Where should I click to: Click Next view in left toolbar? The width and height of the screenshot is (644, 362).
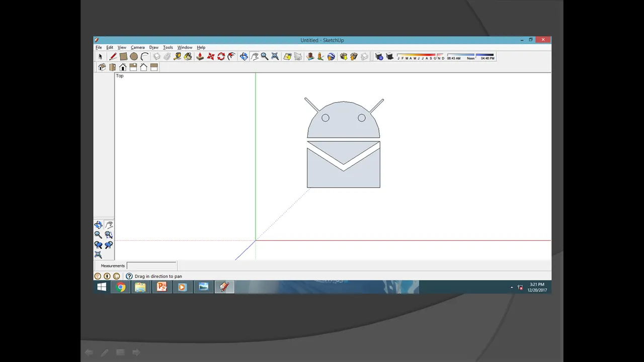coord(109,245)
